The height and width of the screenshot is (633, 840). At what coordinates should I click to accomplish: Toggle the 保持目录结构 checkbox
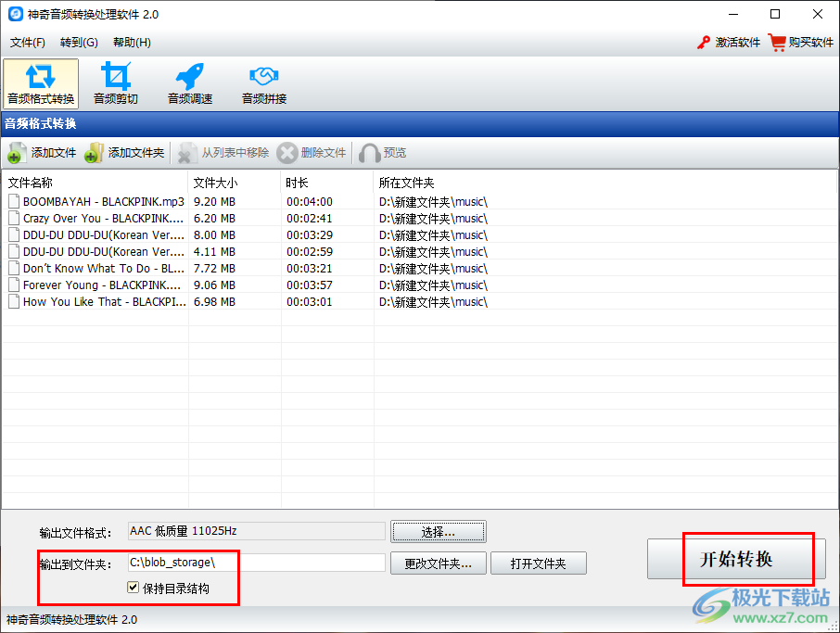pyautogui.click(x=134, y=588)
